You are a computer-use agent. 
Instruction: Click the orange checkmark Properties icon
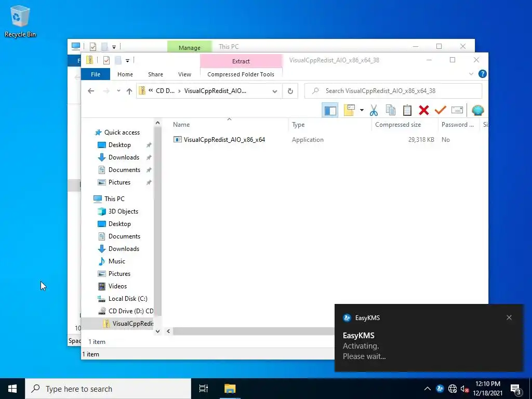[441, 110]
